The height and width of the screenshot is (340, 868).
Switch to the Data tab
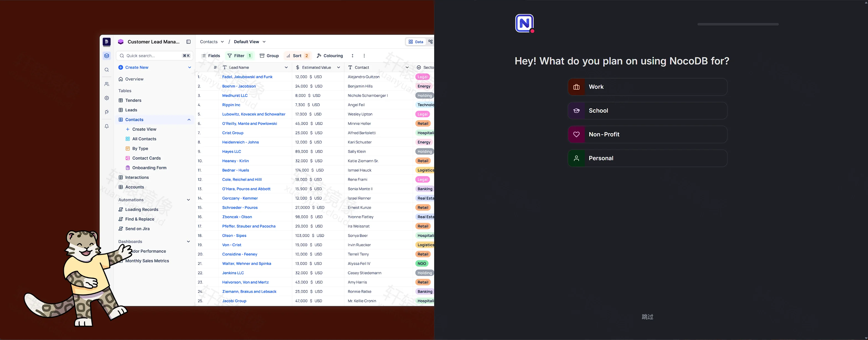[416, 42]
